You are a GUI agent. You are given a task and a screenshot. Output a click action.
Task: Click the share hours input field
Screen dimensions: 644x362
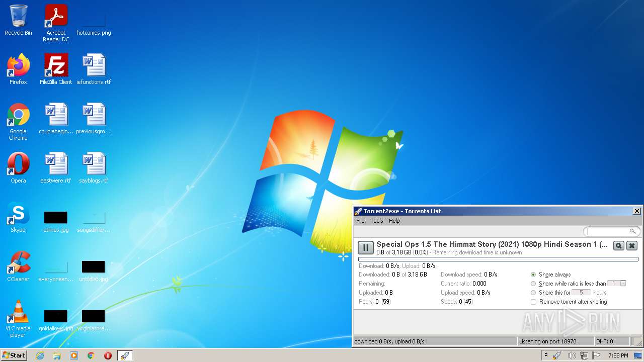581,293
